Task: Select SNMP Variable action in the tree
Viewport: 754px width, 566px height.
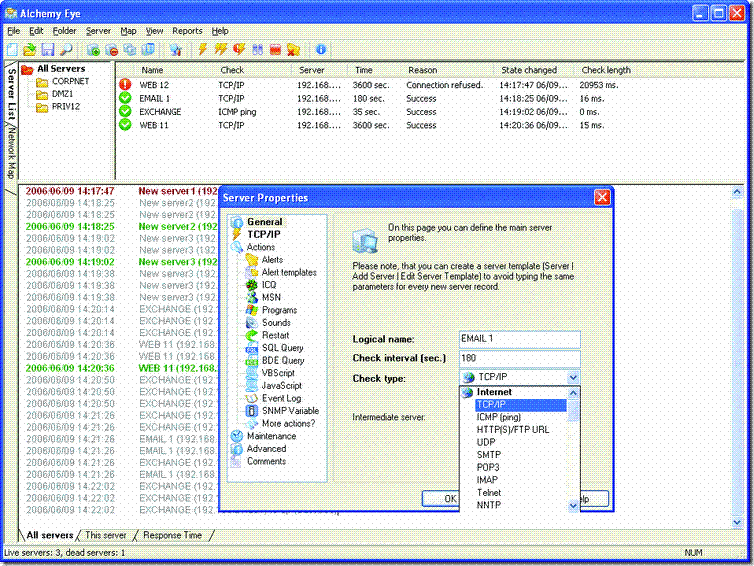Action: coord(290,411)
